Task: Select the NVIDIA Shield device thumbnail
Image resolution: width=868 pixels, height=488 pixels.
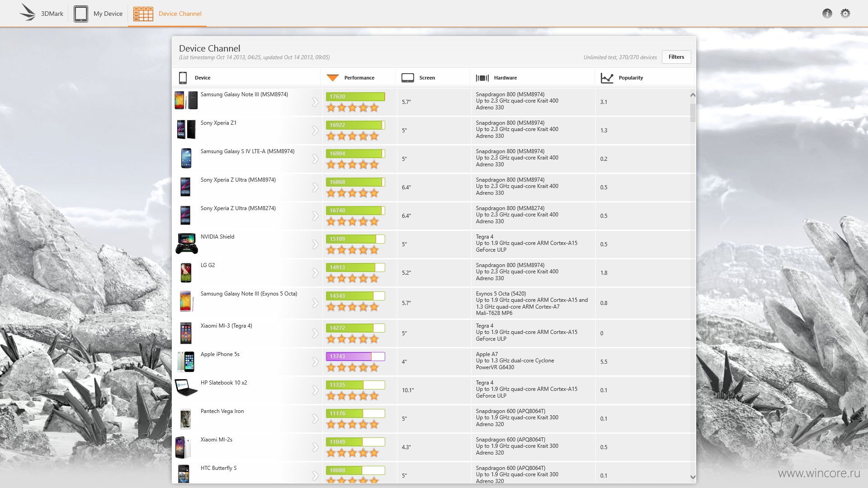Action: (x=186, y=244)
